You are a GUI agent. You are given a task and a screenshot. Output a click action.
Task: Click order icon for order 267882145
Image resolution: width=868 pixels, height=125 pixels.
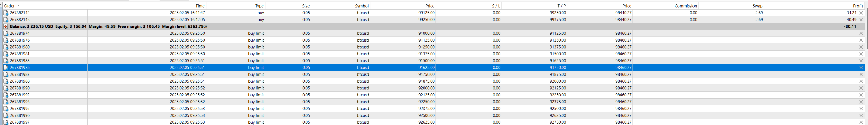(x=6, y=20)
